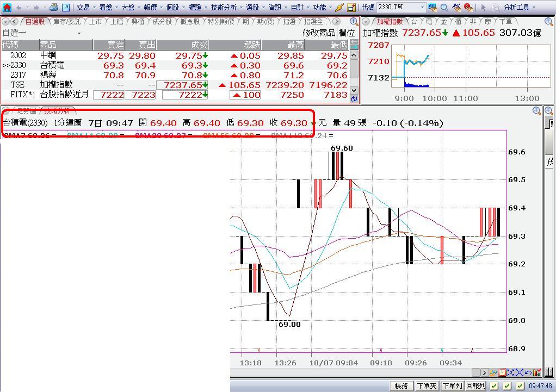Click the shrink arrows chart icon
Image resolution: width=556 pixels, height=392 pixels.
(511, 372)
